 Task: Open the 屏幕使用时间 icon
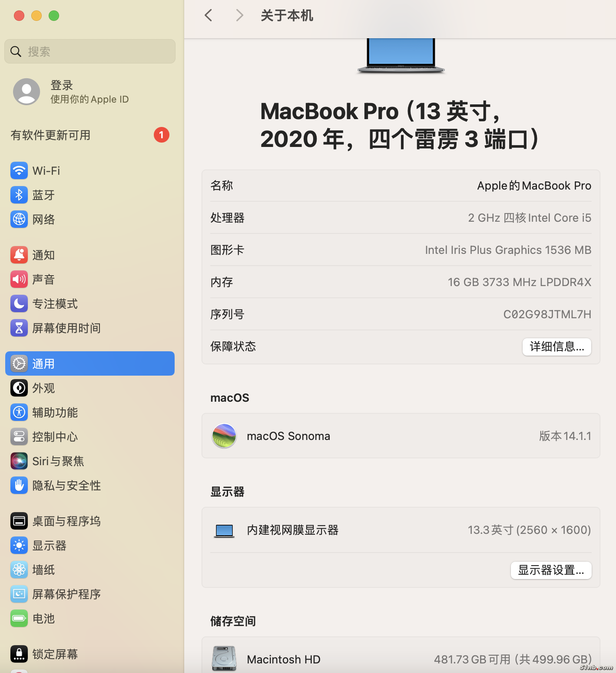(x=19, y=328)
